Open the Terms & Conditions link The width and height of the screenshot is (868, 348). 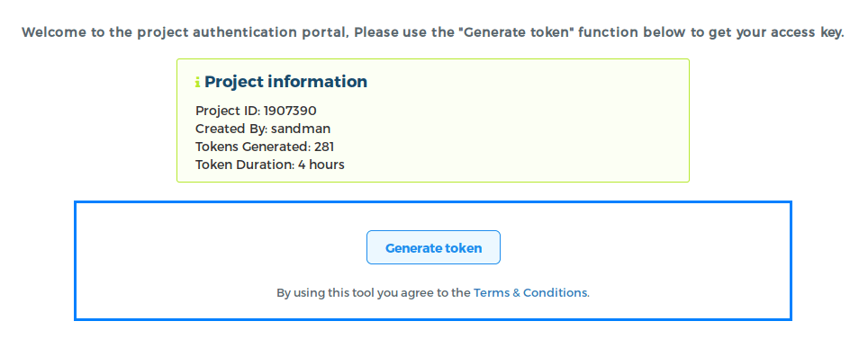point(529,292)
